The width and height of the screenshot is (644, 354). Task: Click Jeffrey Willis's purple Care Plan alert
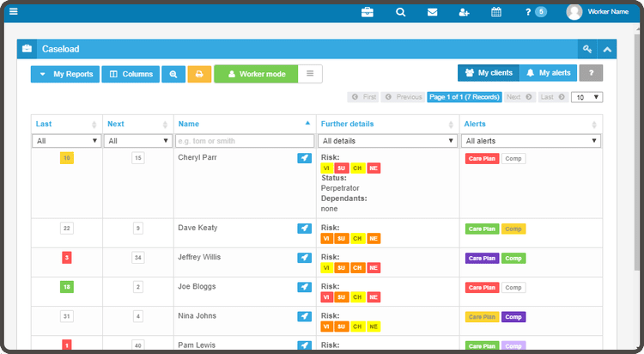coord(483,259)
